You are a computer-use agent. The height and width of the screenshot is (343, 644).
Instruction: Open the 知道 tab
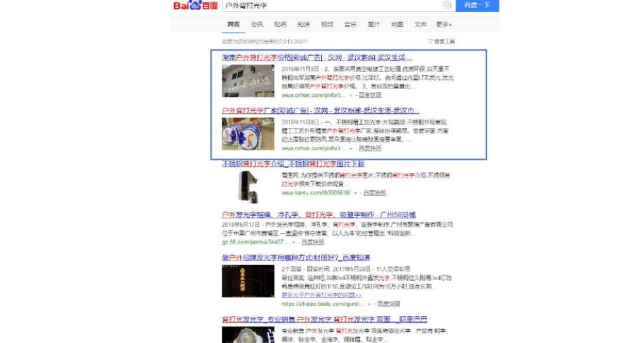pos(304,25)
